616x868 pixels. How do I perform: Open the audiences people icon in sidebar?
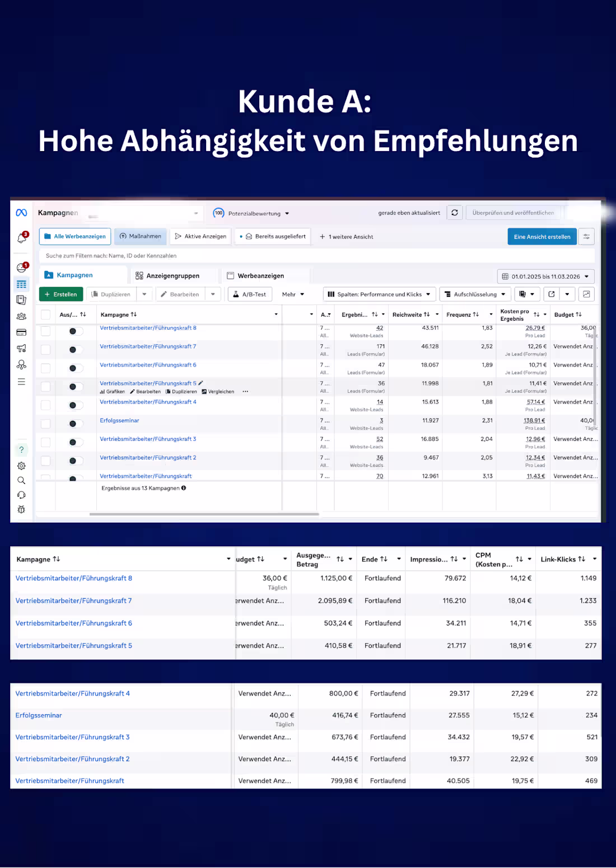tap(21, 316)
